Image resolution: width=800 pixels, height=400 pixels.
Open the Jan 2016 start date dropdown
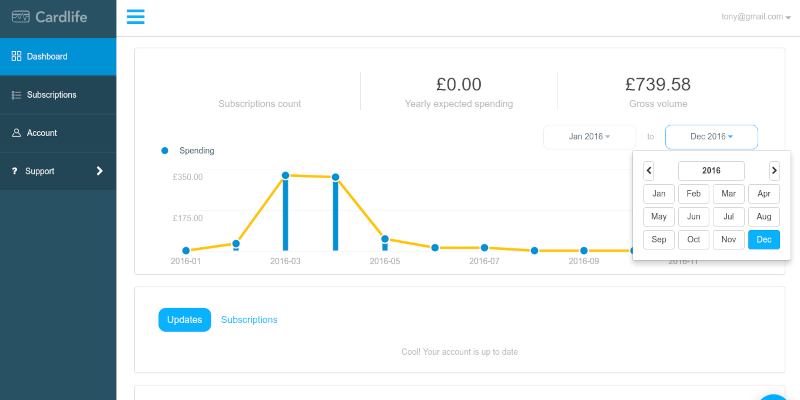click(x=589, y=136)
